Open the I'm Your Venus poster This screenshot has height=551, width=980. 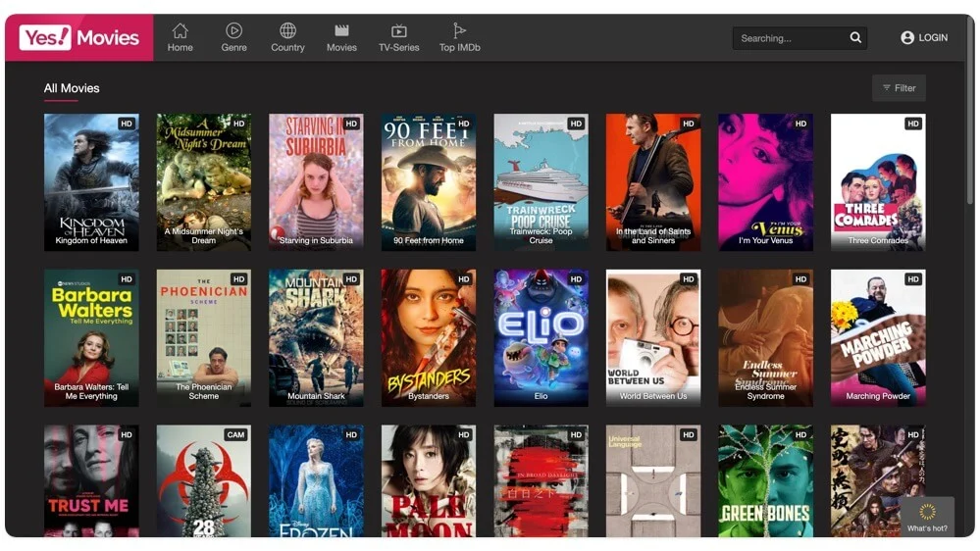[x=765, y=182]
